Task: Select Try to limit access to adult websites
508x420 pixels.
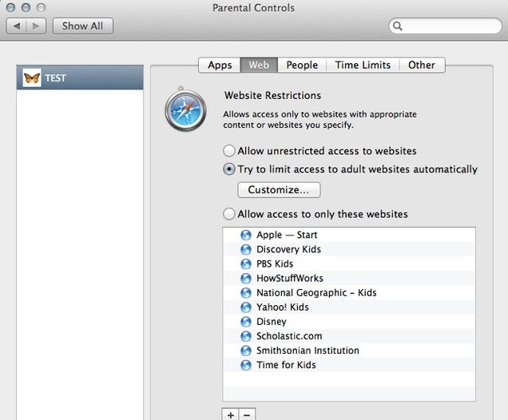Action: pos(229,169)
